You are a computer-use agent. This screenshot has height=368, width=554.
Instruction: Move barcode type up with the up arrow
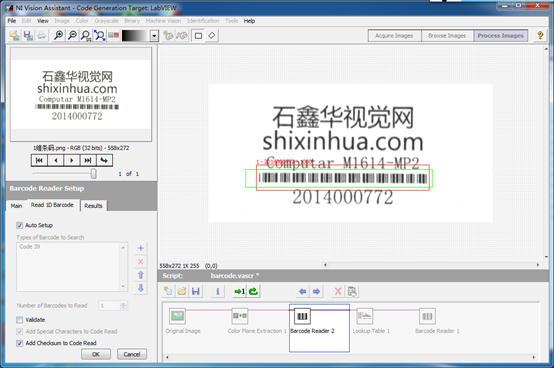141,275
